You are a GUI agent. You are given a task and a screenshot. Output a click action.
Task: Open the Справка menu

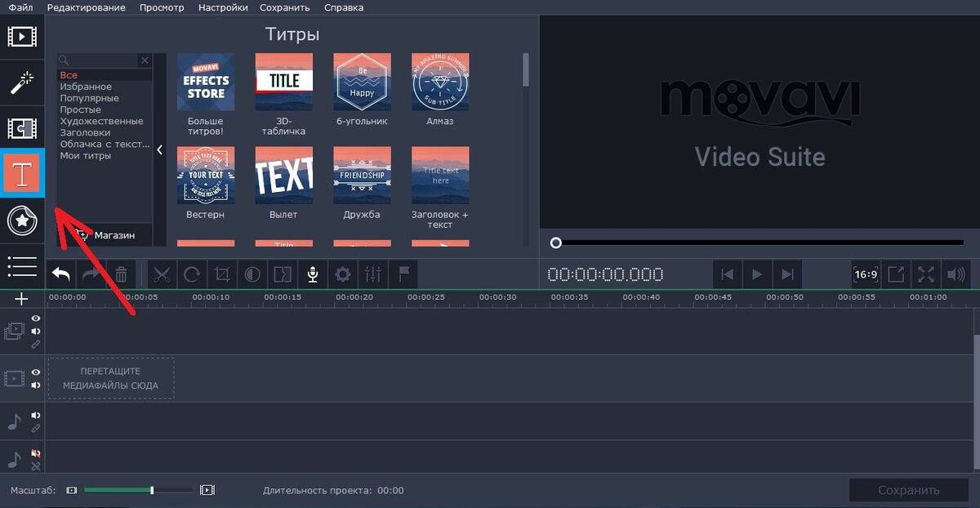click(344, 7)
